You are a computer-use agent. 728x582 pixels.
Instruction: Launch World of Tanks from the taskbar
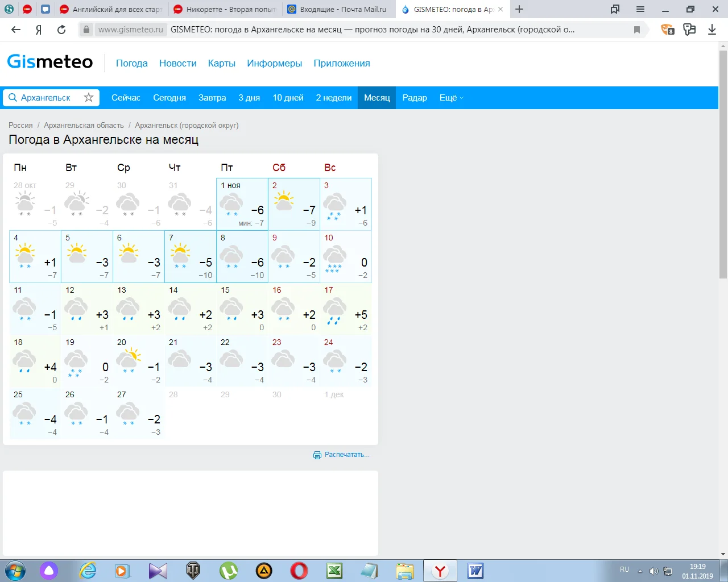pyautogui.click(x=193, y=571)
